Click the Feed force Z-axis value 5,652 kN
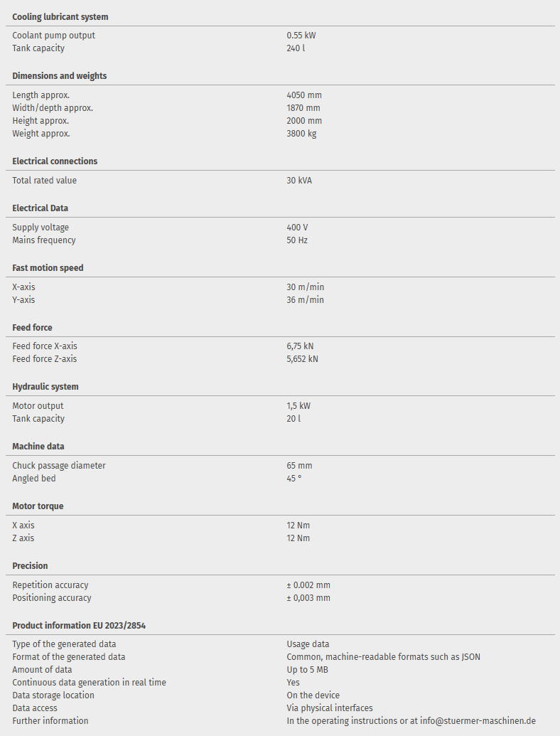560x736 pixels. tap(302, 359)
